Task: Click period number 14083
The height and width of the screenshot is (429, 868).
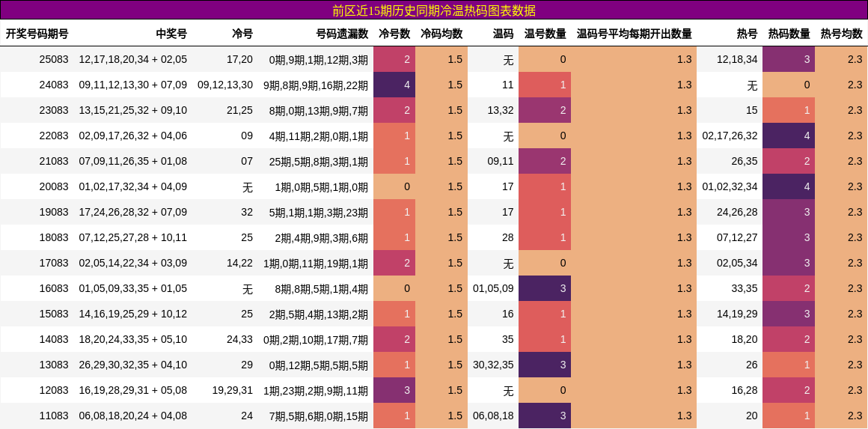Action: 54,339
